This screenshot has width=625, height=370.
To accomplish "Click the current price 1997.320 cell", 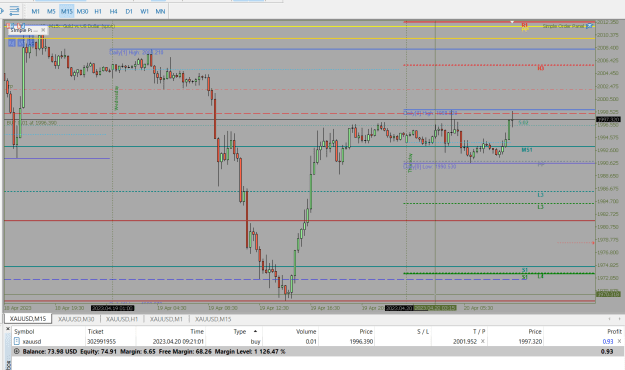I will click(x=530, y=342).
